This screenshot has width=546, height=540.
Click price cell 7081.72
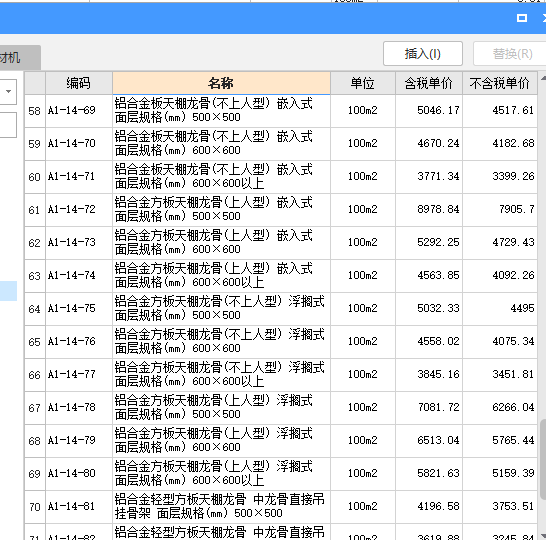429,408
